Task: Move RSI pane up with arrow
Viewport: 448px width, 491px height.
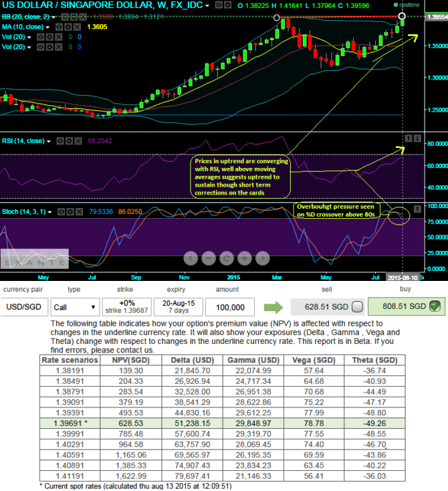Action: click(x=409, y=138)
